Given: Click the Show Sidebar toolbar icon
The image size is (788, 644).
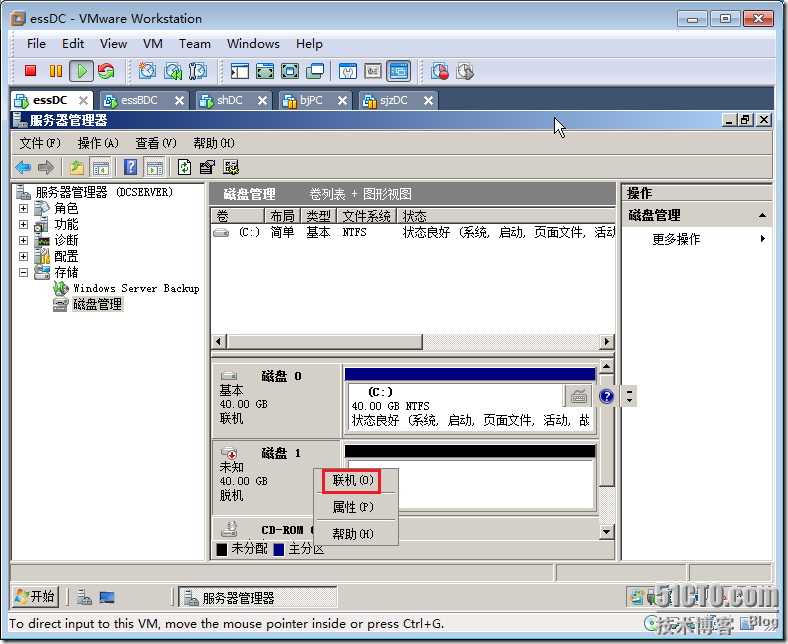Looking at the screenshot, I should click(240, 71).
